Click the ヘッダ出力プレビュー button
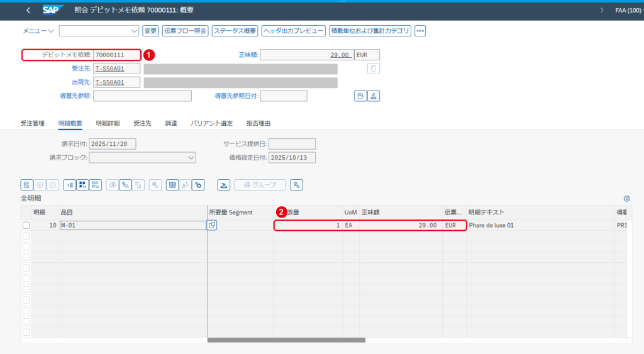Image resolution: width=644 pixels, height=354 pixels. [293, 31]
